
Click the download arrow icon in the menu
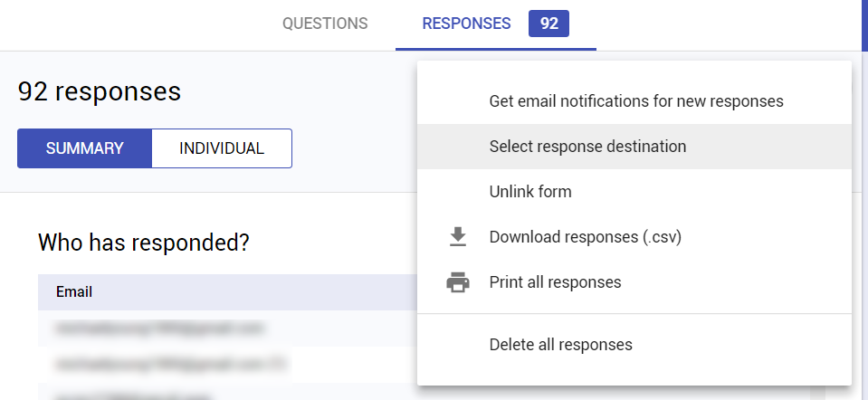(x=458, y=237)
